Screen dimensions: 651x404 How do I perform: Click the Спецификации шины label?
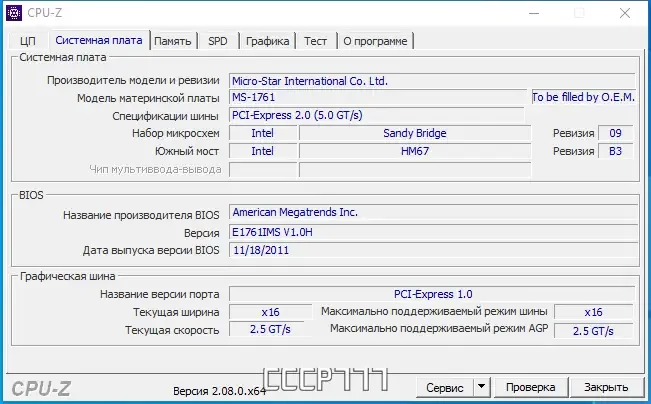point(165,116)
